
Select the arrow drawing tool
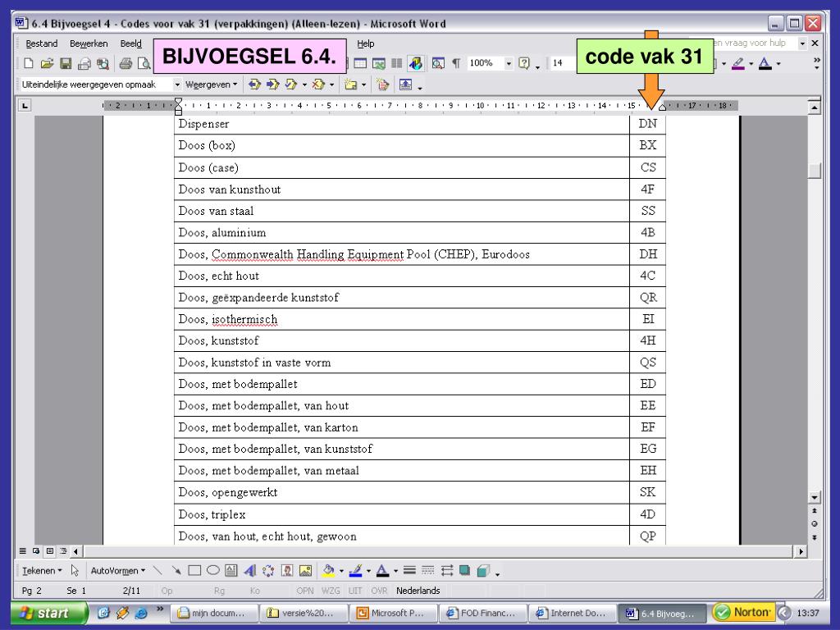tap(176, 571)
